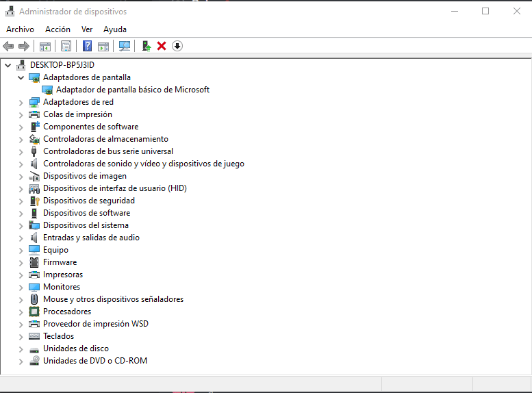This screenshot has width=532, height=393.
Task: Select Controladoras de bus serie universal label
Action: (x=108, y=151)
